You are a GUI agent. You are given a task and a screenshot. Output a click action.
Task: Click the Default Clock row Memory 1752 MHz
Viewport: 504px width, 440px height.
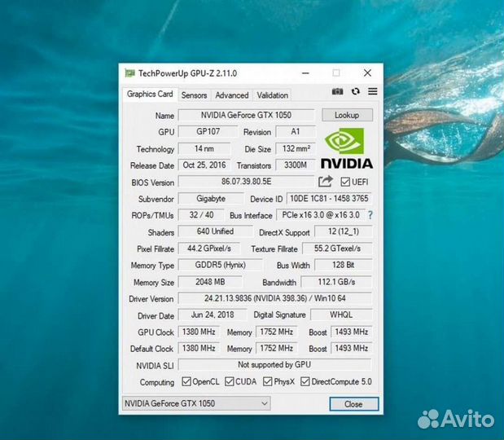[x=277, y=348]
